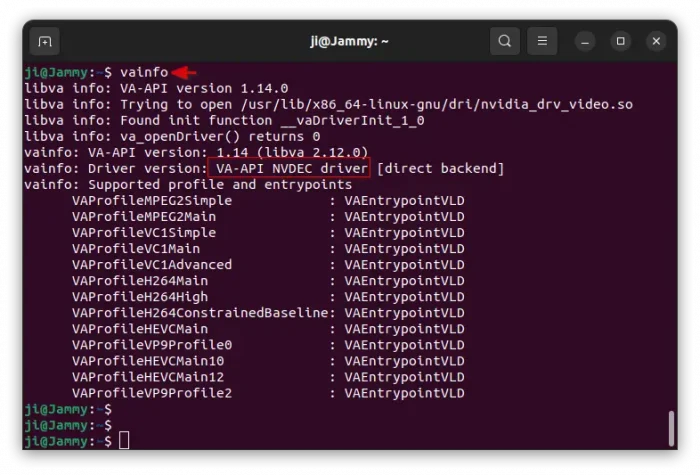Image resolution: width=700 pixels, height=475 pixels.
Task: Click the typed vainfo command
Action: click(143, 72)
